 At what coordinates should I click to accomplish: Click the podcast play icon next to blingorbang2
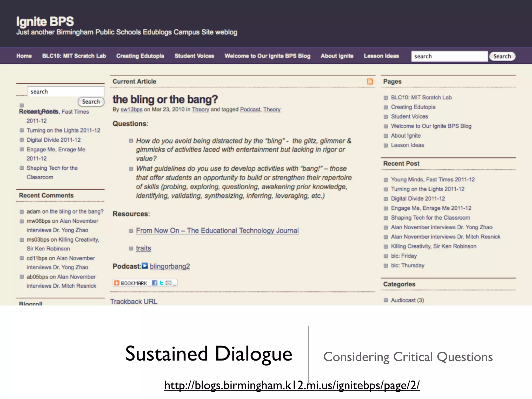point(145,266)
